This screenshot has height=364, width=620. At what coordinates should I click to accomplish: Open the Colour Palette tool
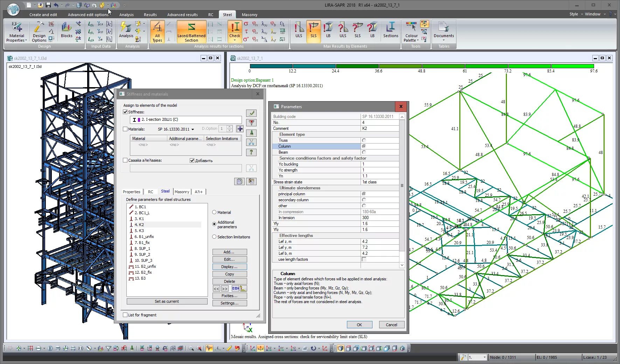point(411,31)
